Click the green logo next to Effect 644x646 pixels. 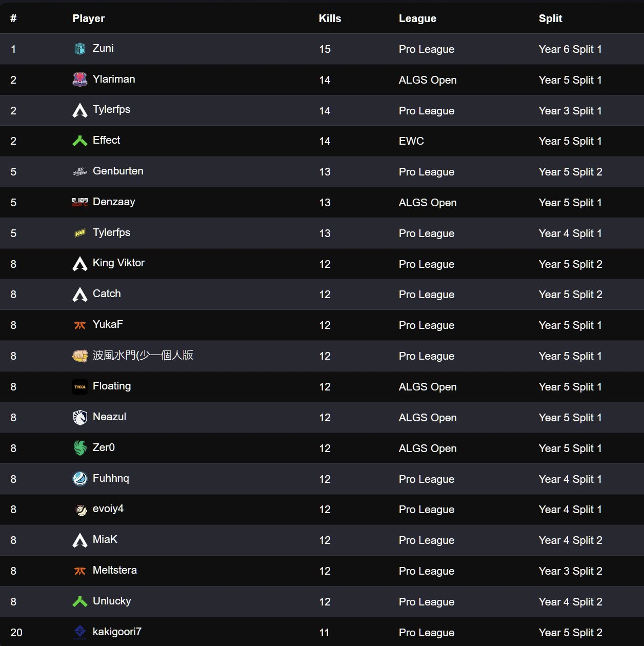click(x=80, y=141)
